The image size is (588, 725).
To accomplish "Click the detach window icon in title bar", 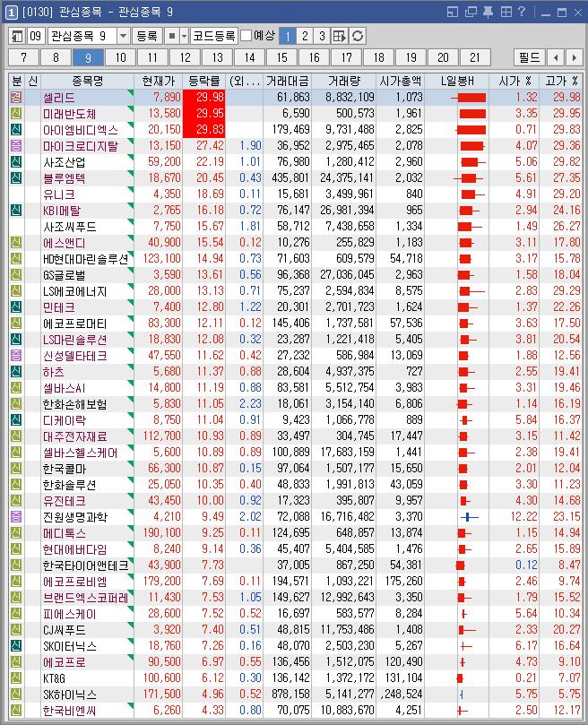I will (453, 12).
